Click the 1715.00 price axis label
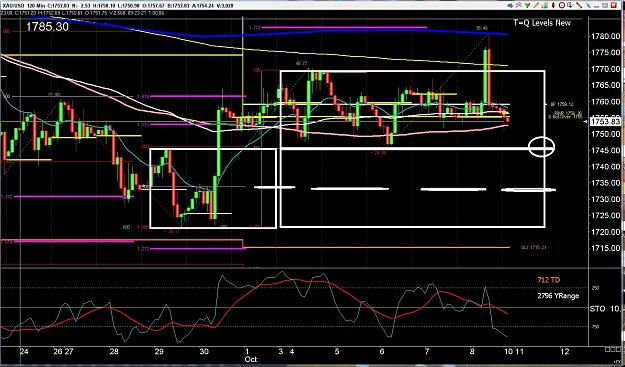 point(606,248)
